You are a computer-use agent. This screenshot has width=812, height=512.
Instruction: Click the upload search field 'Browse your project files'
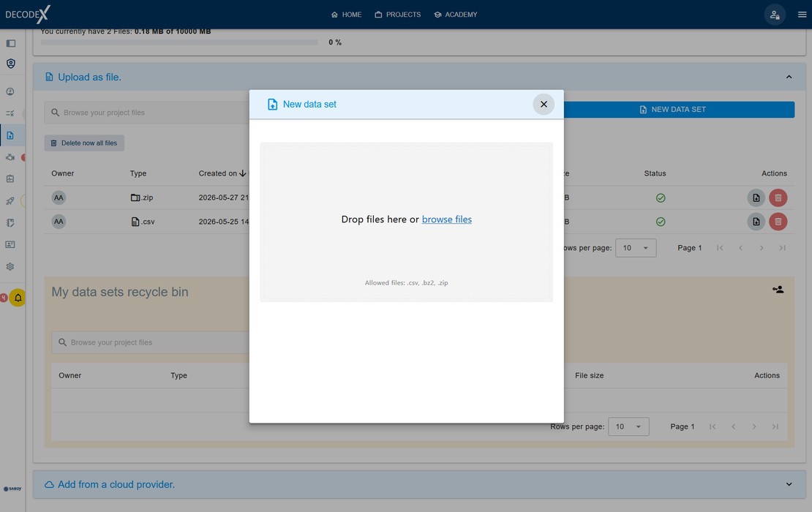(147, 113)
